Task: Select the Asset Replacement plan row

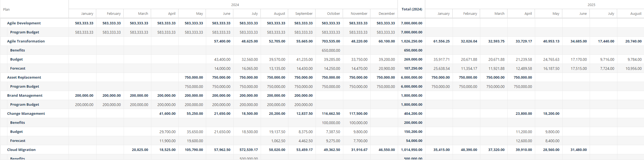Action: pos(24,77)
